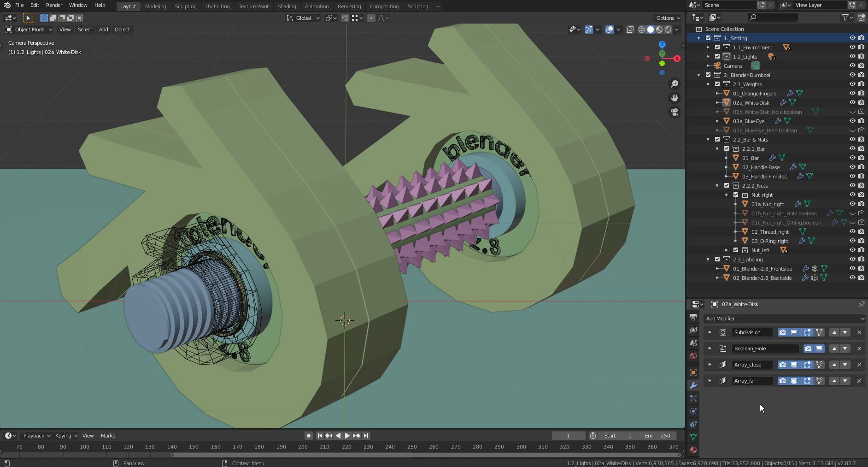Open the Add Modifier dropdown

[x=784, y=319]
